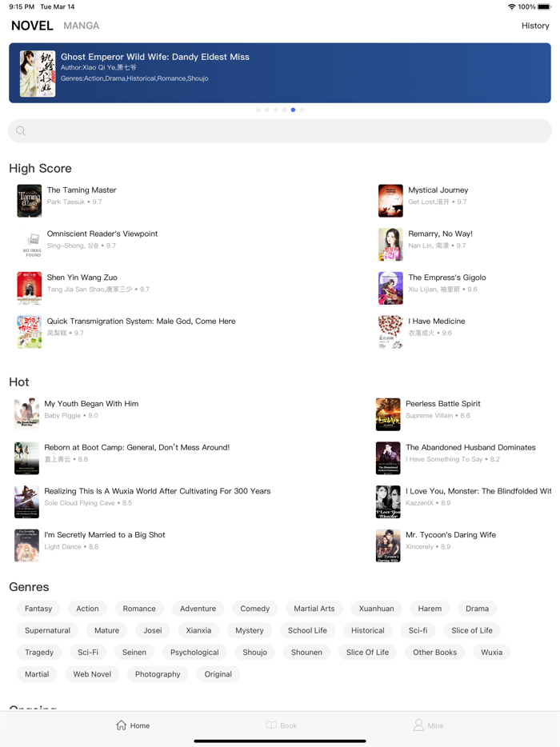Screen dimensions: 560x747
Task: Open Mystical Journey book cover
Action: click(390, 201)
